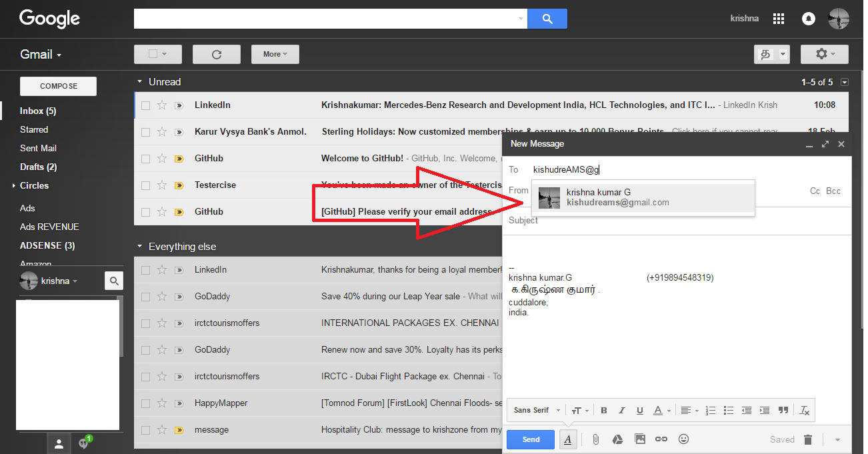Image resolution: width=868 pixels, height=454 pixels.
Task: Open the Google apps grid
Action: coord(778,18)
